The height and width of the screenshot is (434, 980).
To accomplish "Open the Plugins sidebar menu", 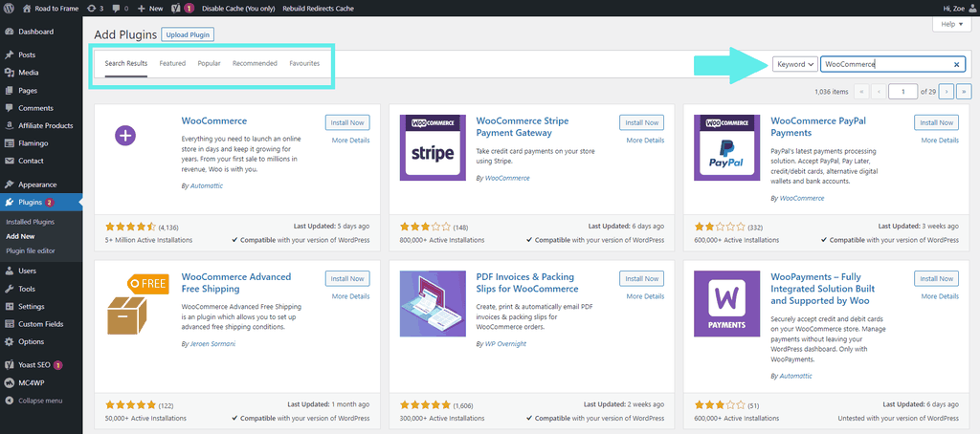I will (40, 203).
